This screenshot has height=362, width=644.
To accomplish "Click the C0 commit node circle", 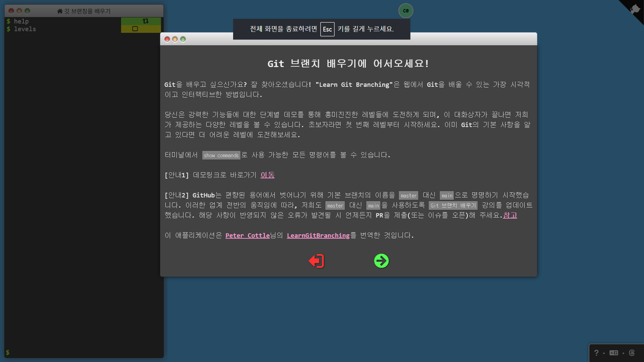I will click(406, 11).
